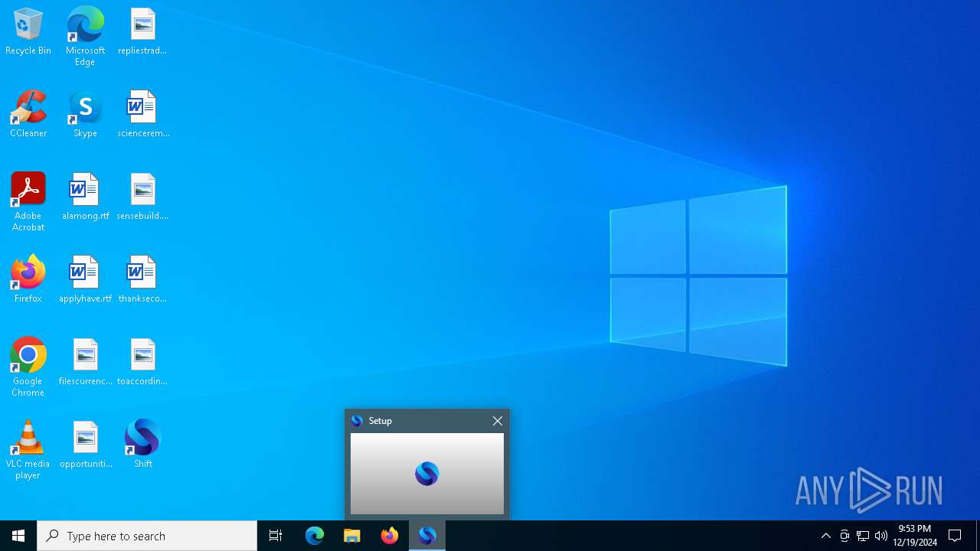This screenshot has width=980, height=551.
Task: Select the repliestrad... image file
Action: [142, 31]
